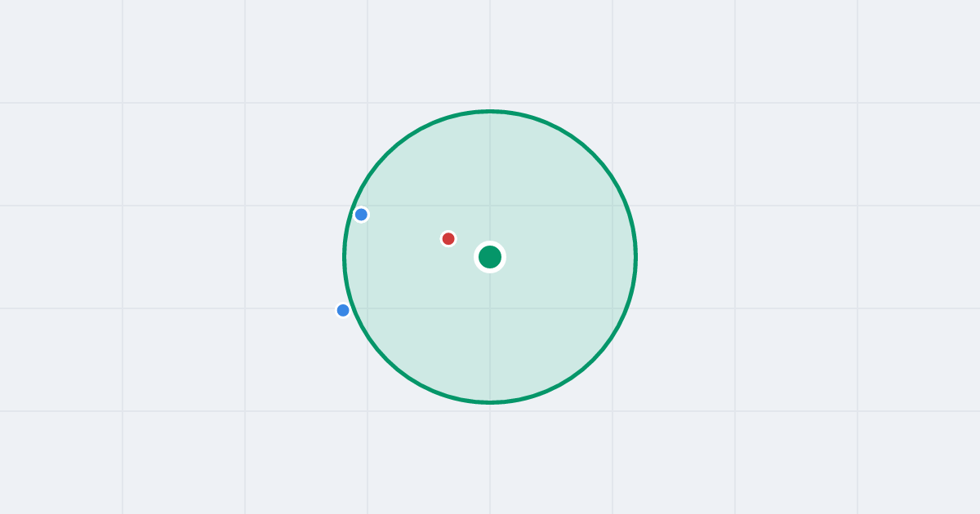Click the green center handle of the circle
980x514 pixels.
(490, 257)
